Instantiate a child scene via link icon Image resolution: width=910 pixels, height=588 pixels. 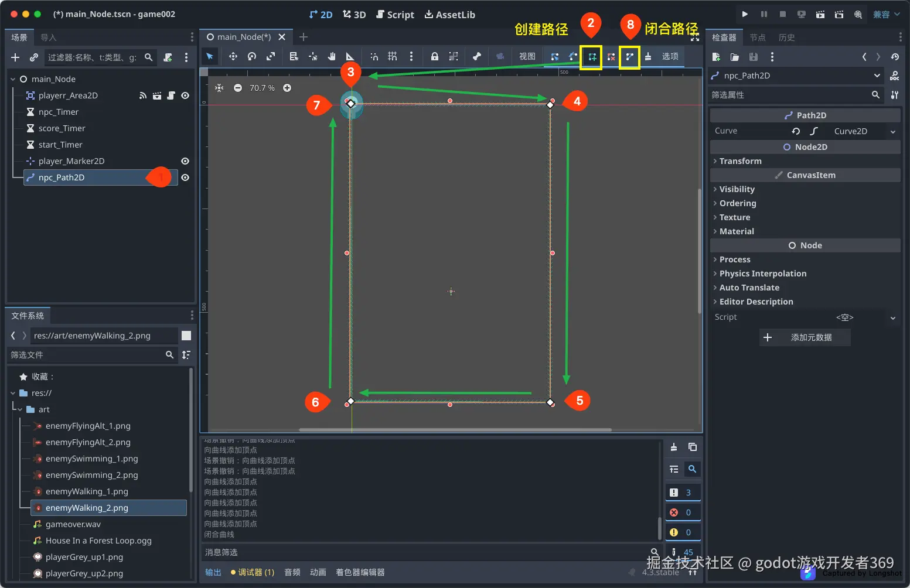pos(34,57)
